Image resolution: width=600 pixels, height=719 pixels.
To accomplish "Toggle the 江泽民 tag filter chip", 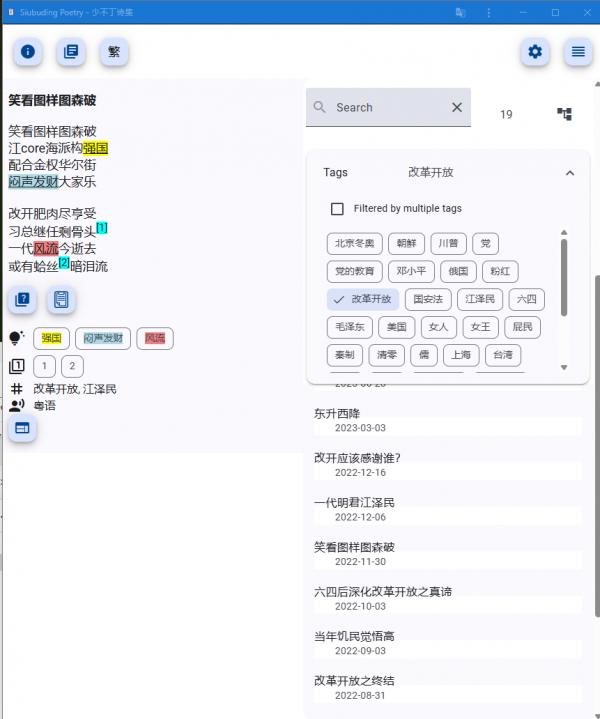I will 480,299.
